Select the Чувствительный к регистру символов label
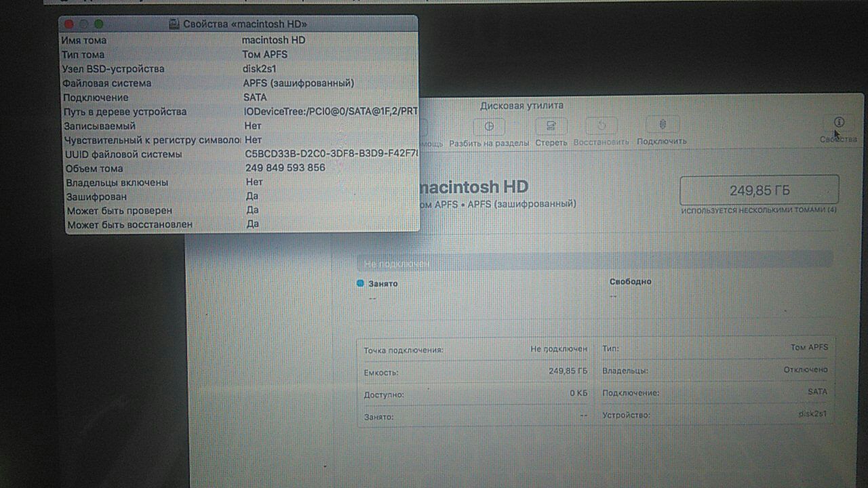 (153, 140)
